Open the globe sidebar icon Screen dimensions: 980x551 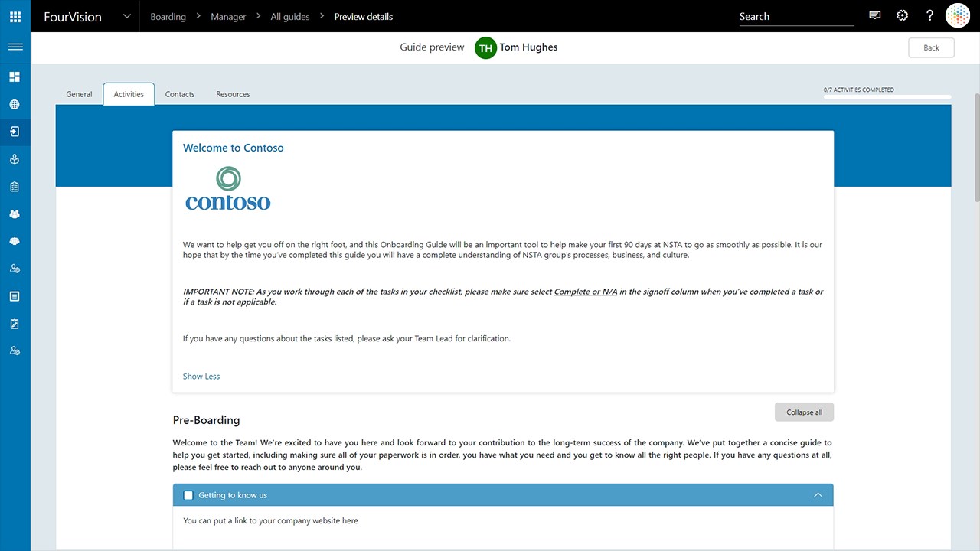(15, 105)
